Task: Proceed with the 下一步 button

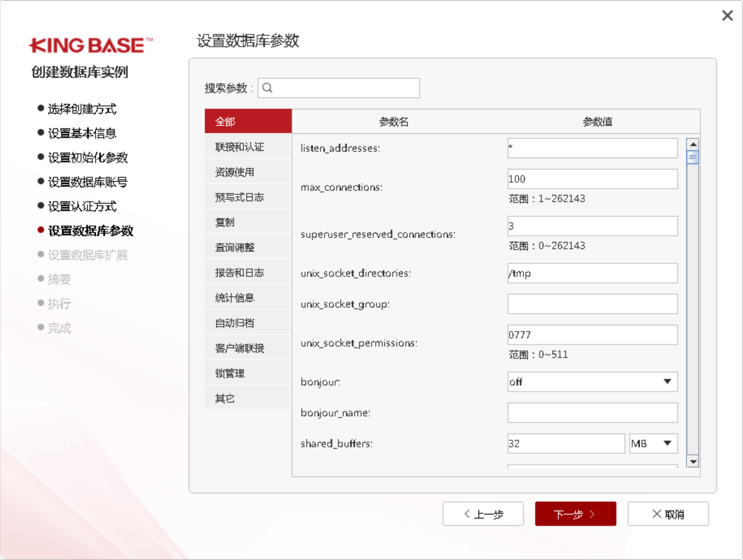Action: [575, 513]
